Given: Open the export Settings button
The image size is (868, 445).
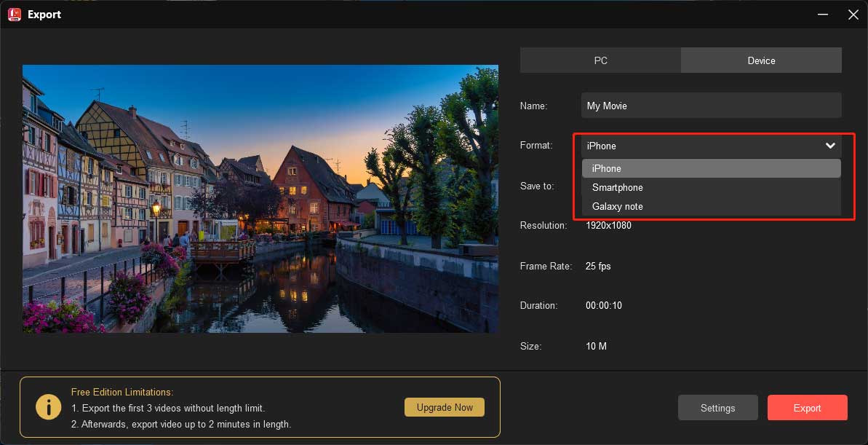Looking at the screenshot, I should tap(718, 408).
